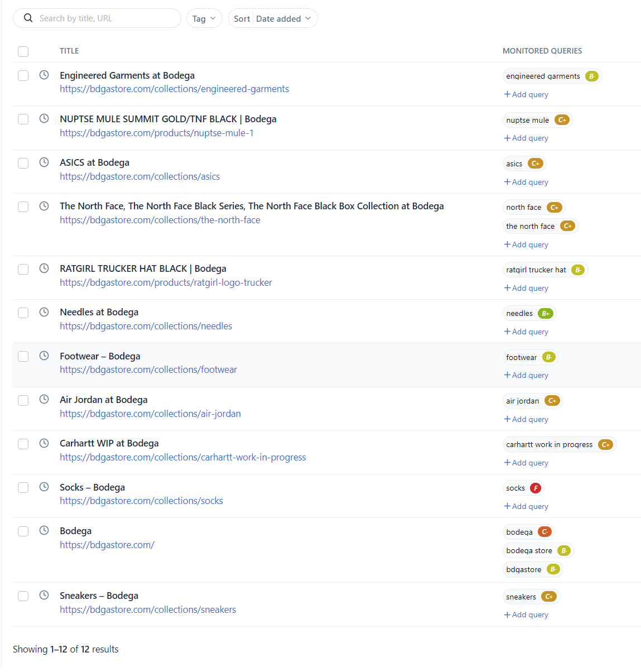The height and width of the screenshot is (672, 641).
Task: Check the Bodega homepage row
Action: (23, 531)
